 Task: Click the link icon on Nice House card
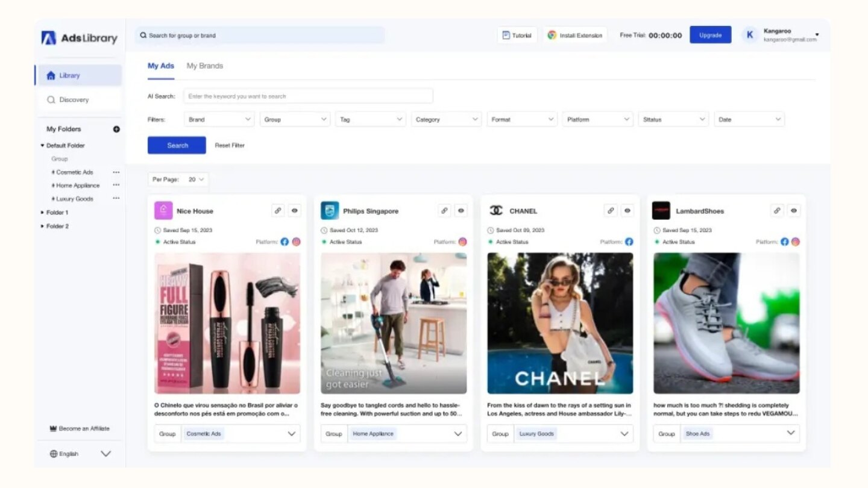[x=278, y=210]
